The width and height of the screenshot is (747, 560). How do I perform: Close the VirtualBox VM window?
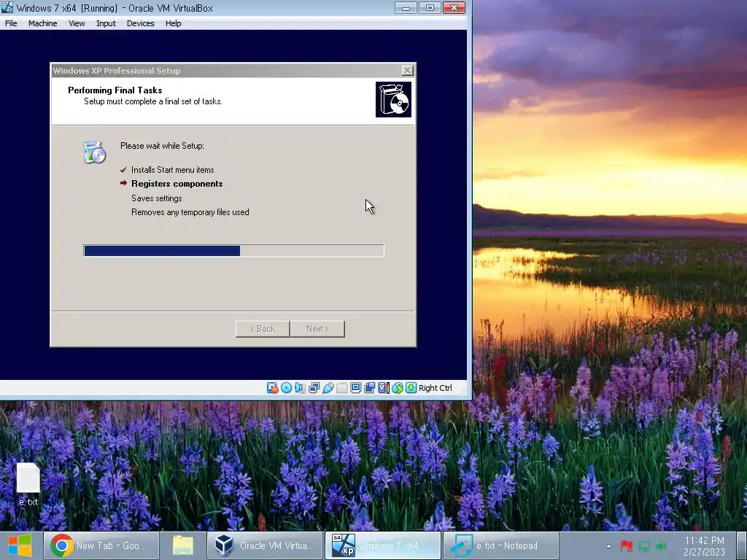pyautogui.click(x=454, y=7)
